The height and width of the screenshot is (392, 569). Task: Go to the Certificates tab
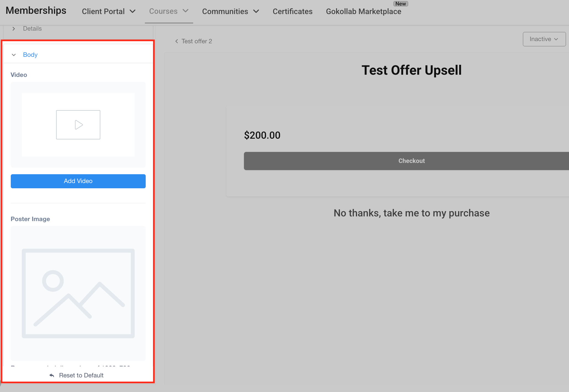click(x=293, y=12)
